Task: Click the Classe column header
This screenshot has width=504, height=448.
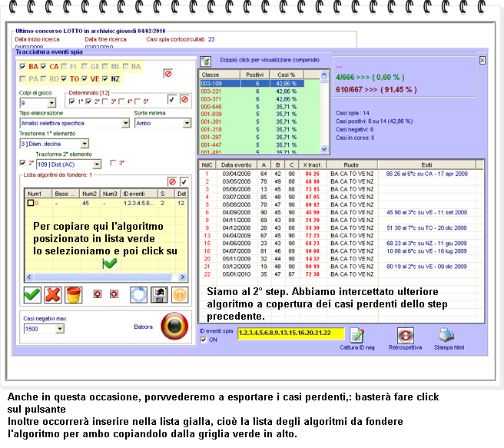Action: [220, 75]
